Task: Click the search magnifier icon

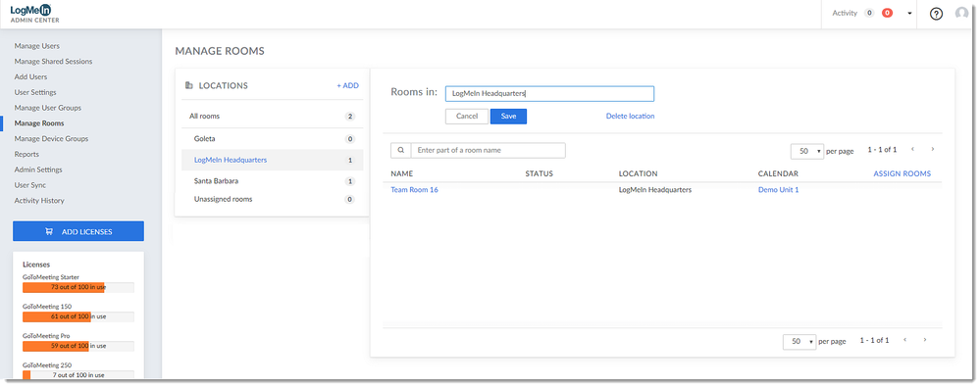Action: click(x=400, y=151)
